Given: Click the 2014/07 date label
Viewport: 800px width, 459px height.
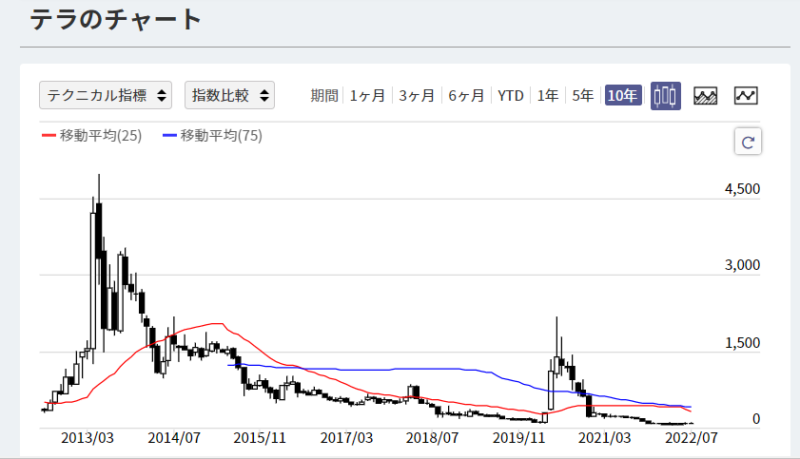Looking at the screenshot, I should pos(174,438).
